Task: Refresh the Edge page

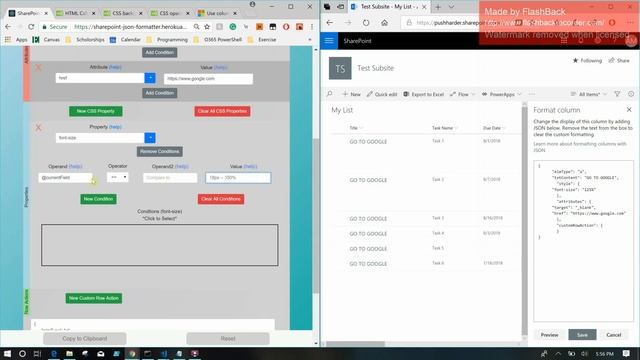Action: 366,23
